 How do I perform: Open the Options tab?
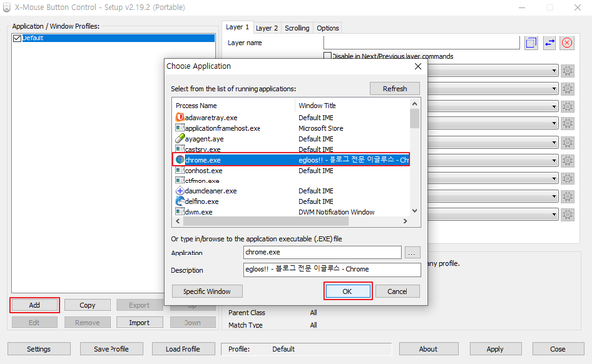tap(328, 28)
